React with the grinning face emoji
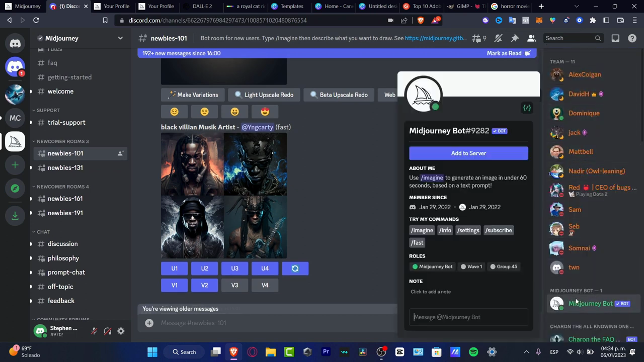The width and height of the screenshot is (644, 362). point(234,112)
